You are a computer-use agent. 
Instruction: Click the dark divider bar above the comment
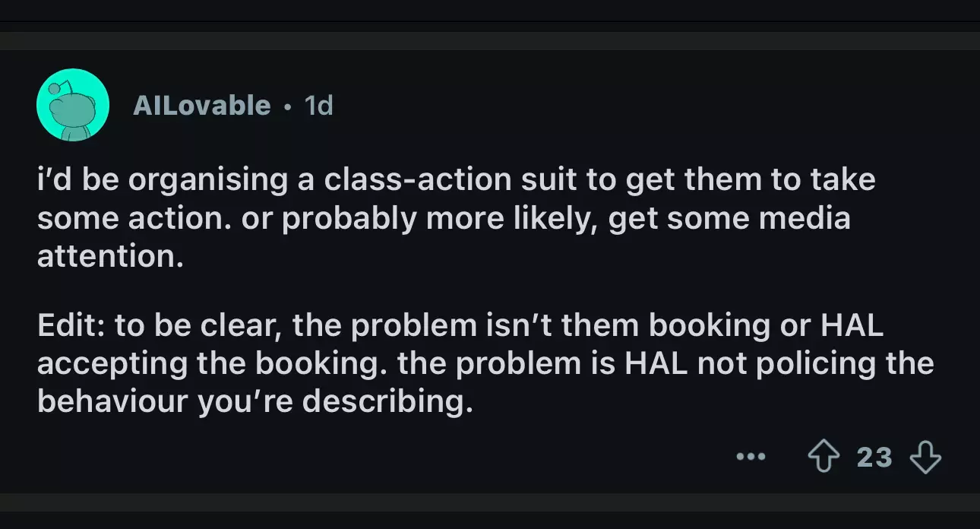coord(490,41)
